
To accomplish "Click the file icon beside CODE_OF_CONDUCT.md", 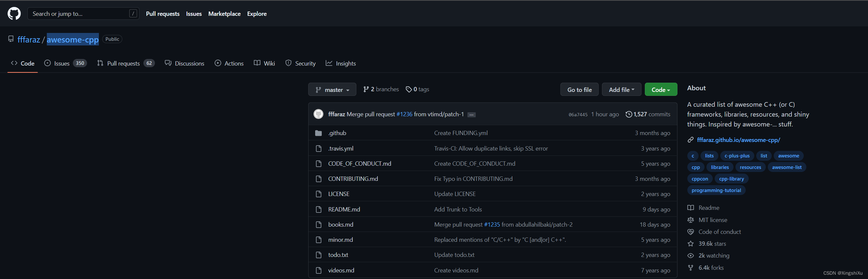I will pos(318,164).
